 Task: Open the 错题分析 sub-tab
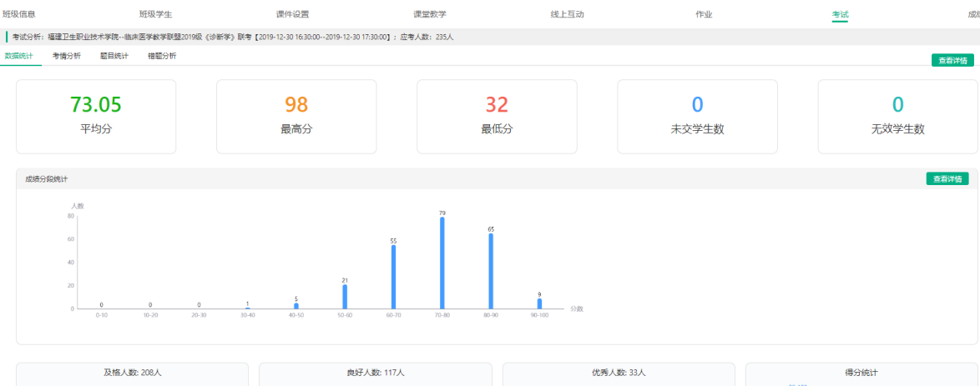pos(162,56)
